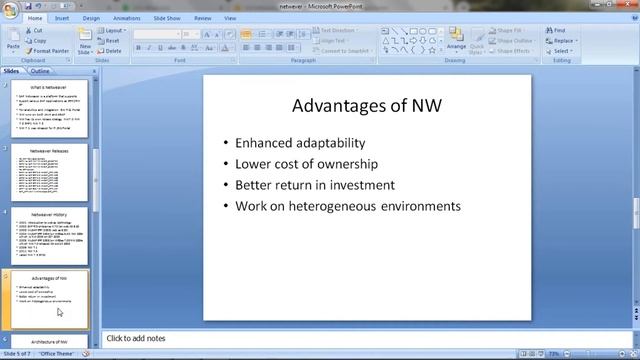
Task: Toggle text shadow
Action: [x=183, y=48]
